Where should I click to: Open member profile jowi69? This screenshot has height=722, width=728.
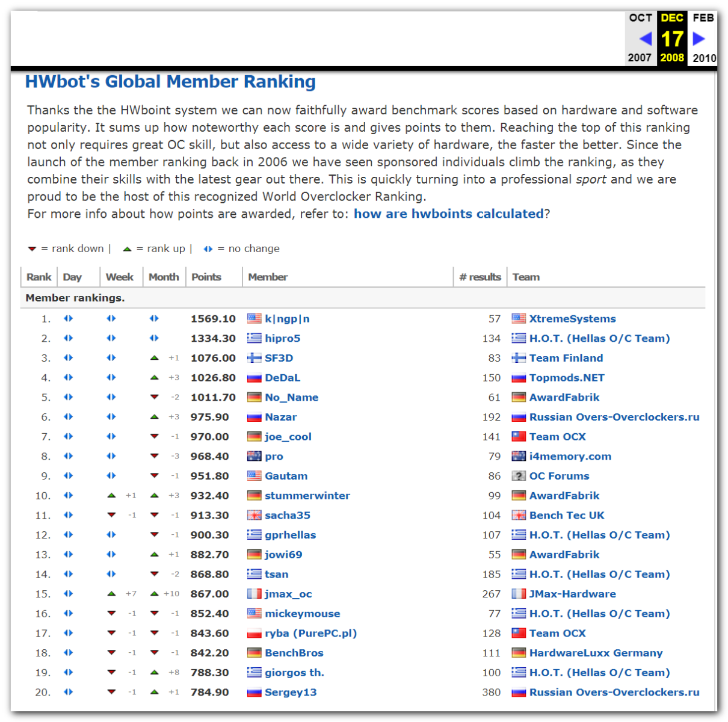tap(283, 555)
